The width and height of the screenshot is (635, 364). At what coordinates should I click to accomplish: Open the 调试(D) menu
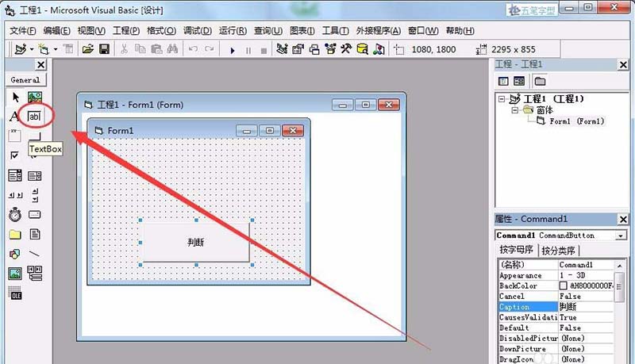[197, 31]
